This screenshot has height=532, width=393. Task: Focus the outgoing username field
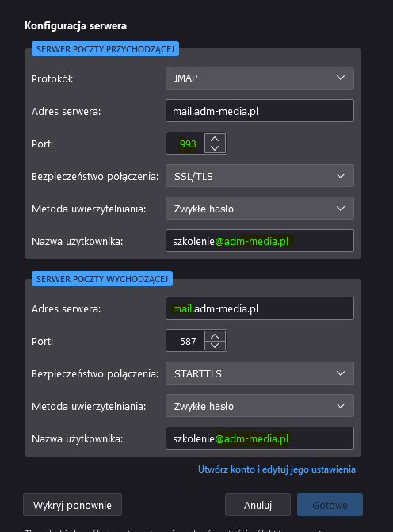click(260, 438)
